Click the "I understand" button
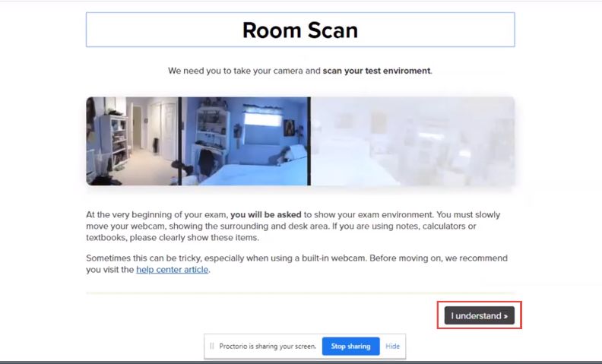Screen dimensions: 602x364 479,315
